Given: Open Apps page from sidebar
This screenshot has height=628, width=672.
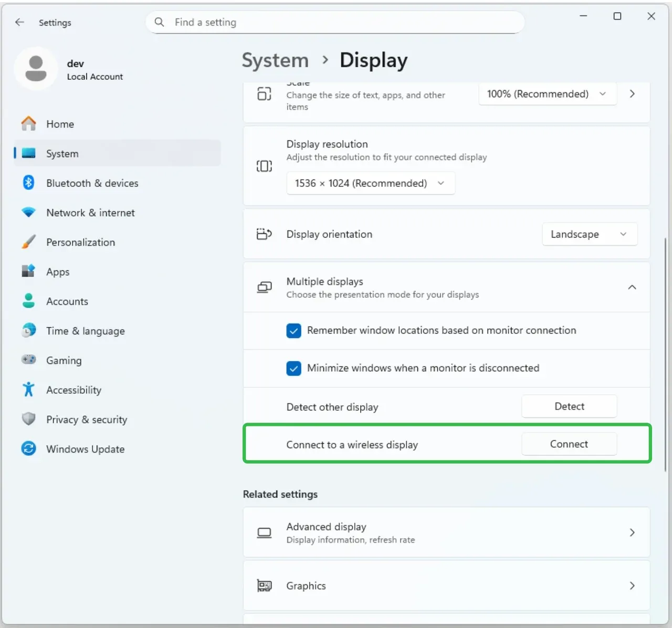Looking at the screenshot, I should (118, 271).
